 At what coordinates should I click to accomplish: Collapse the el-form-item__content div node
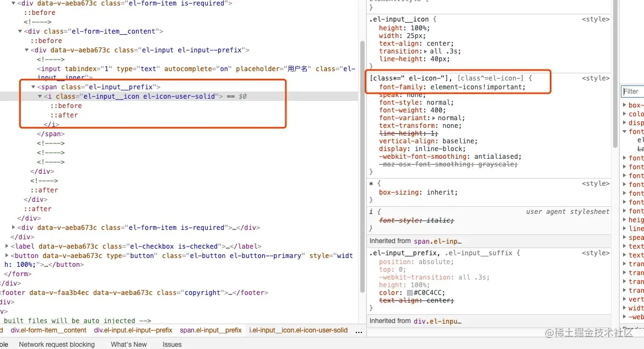coord(20,31)
